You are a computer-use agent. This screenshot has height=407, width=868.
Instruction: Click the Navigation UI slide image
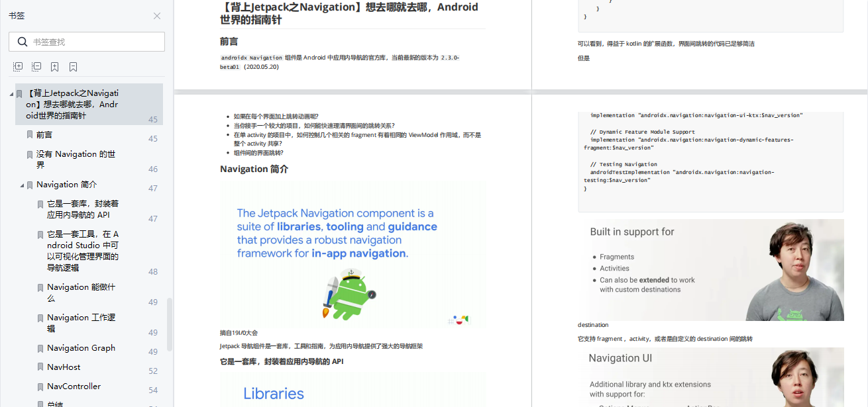[x=711, y=377]
